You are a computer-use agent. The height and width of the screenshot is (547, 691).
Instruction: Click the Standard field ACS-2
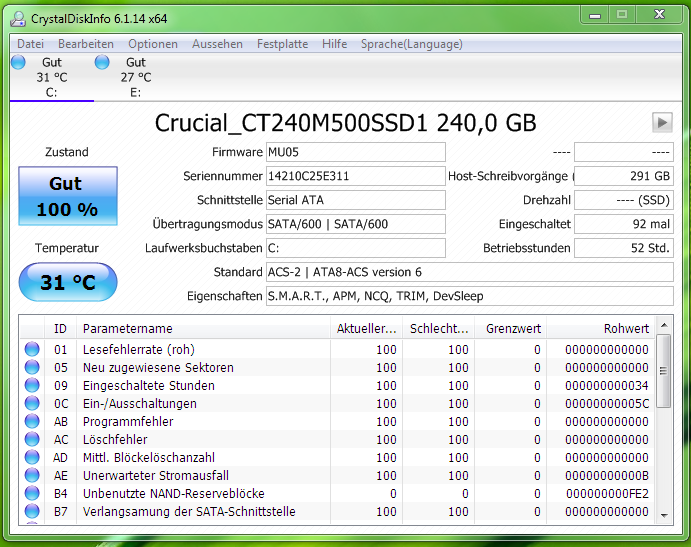pos(470,272)
